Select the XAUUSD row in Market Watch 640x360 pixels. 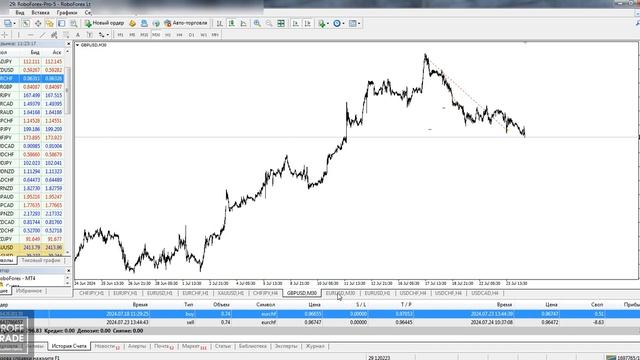coord(32,247)
